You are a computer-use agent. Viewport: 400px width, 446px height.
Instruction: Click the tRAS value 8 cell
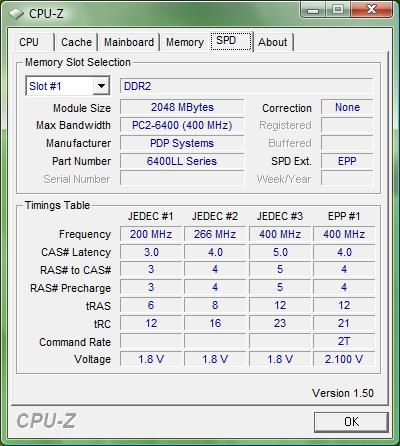215,305
